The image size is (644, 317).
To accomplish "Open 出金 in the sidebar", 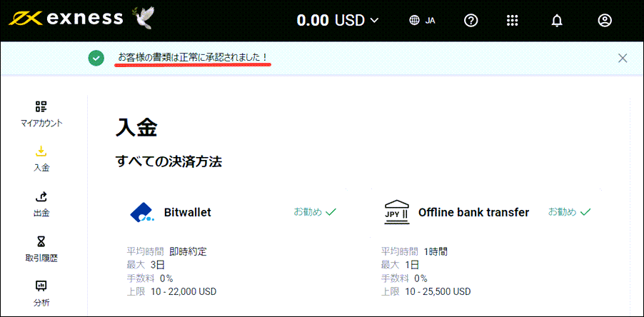I will (41, 204).
